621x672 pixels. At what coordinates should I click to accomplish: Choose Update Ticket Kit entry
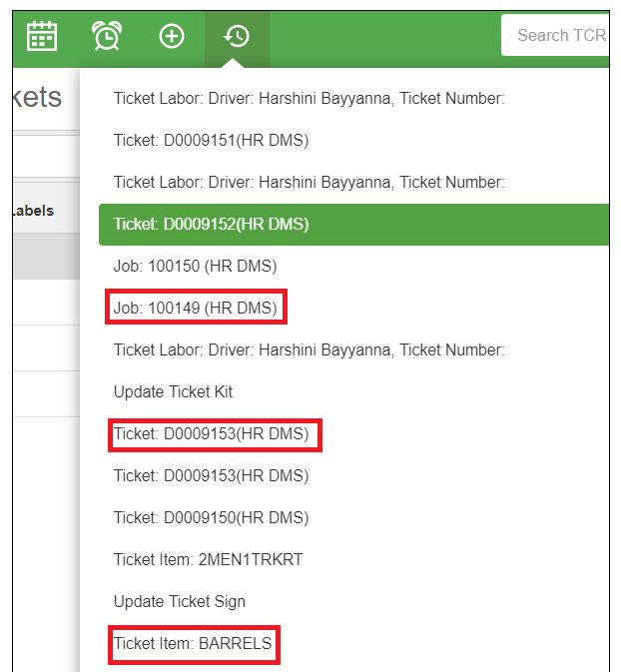173,391
